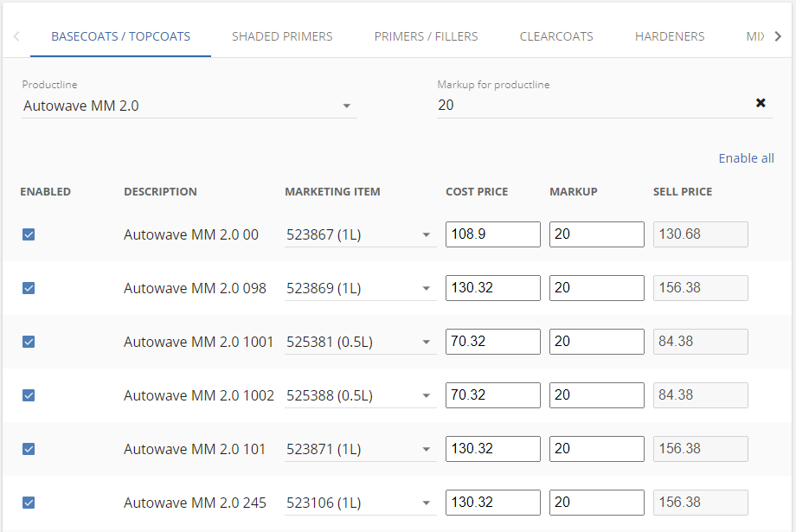
Task: Click description Autowave MM 2.0 101
Action: pos(195,449)
